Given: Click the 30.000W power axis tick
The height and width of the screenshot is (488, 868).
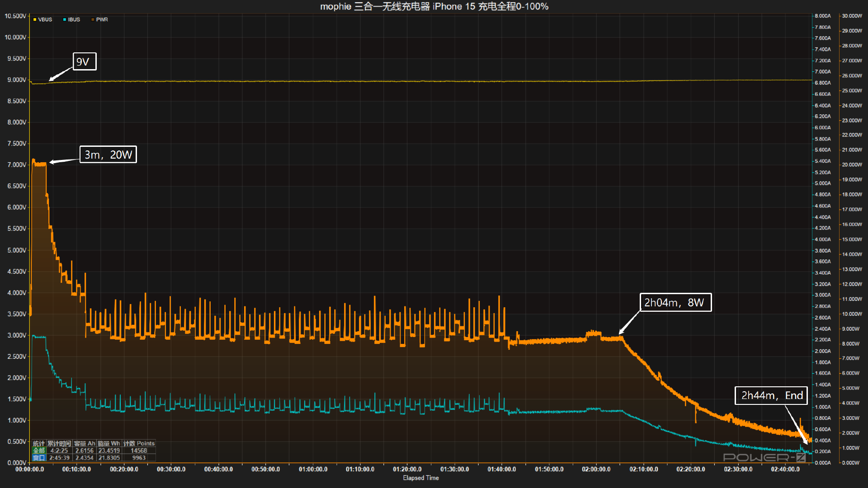Looking at the screenshot, I should point(852,16).
